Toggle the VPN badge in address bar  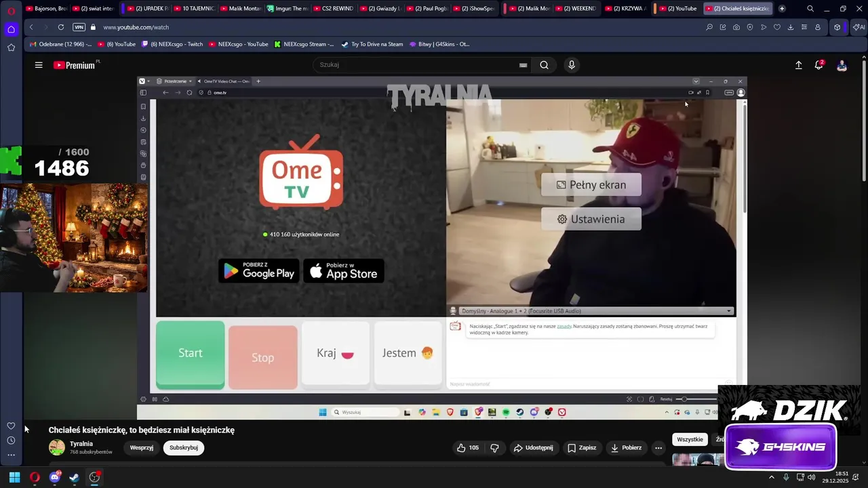click(79, 27)
